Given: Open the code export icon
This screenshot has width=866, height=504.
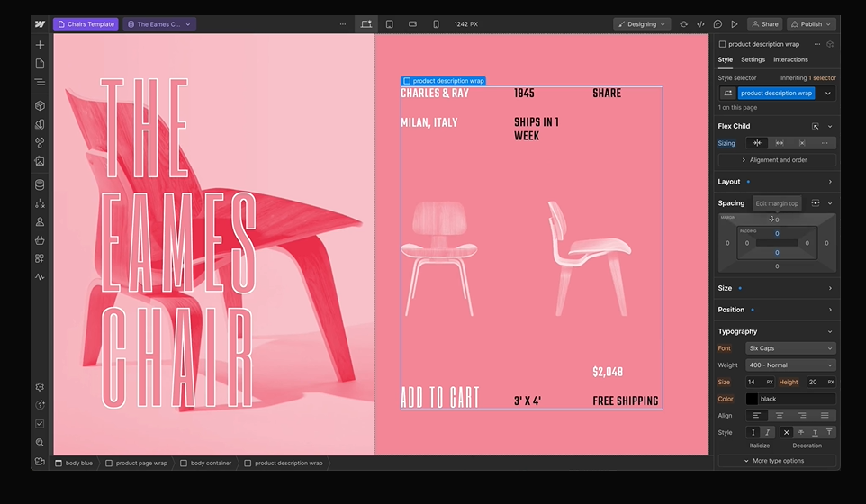Looking at the screenshot, I should (x=700, y=24).
